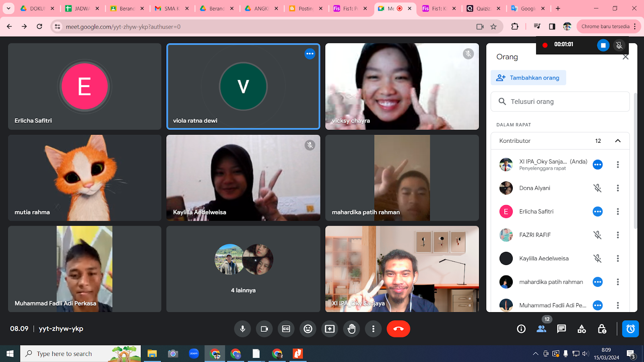Screen dimensions: 644x362
Task: Toggle the recorder's muted microphone button
Action: click(619, 45)
